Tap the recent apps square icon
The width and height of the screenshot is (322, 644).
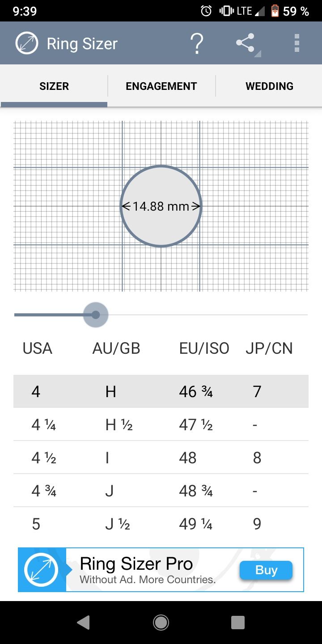point(238,622)
